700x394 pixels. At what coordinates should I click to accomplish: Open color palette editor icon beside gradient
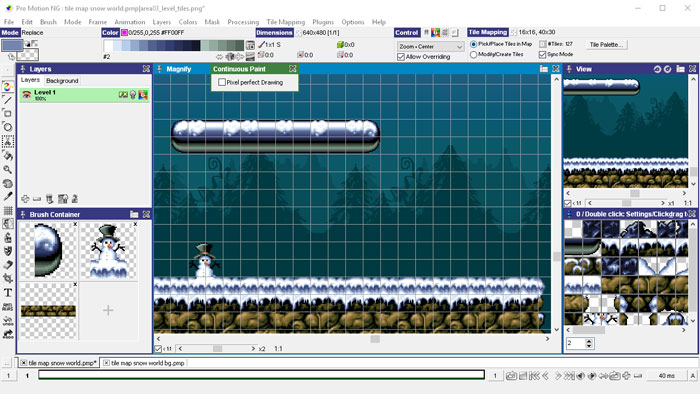pyautogui.click(x=250, y=45)
